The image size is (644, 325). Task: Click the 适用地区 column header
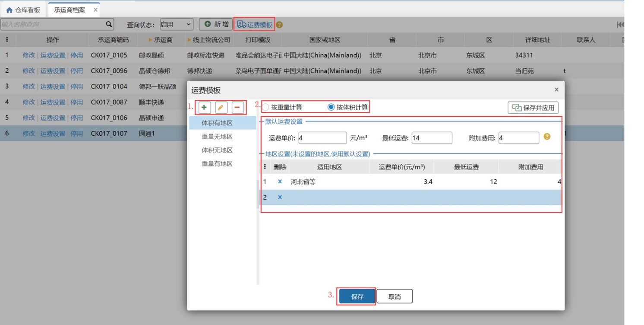[329, 167]
